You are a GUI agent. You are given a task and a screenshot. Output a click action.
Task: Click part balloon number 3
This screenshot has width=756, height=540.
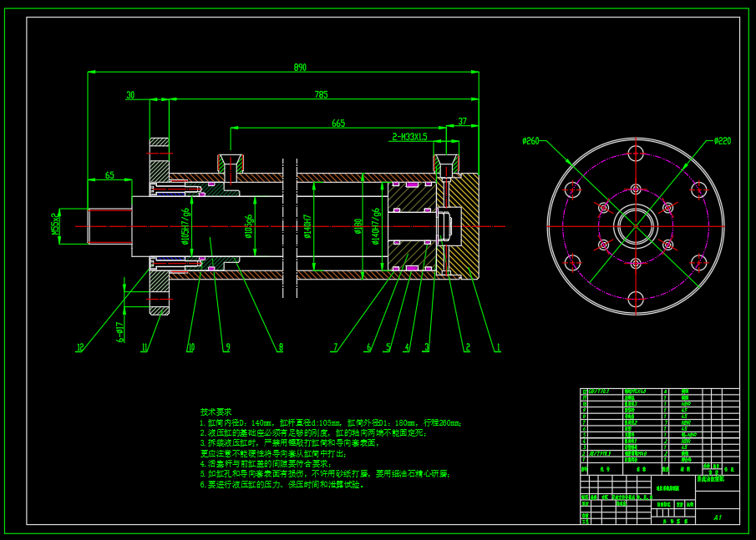click(x=427, y=347)
